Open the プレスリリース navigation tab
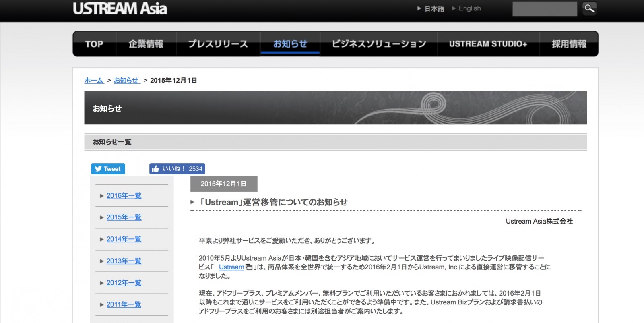The width and height of the screenshot is (644, 323). (x=218, y=44)
